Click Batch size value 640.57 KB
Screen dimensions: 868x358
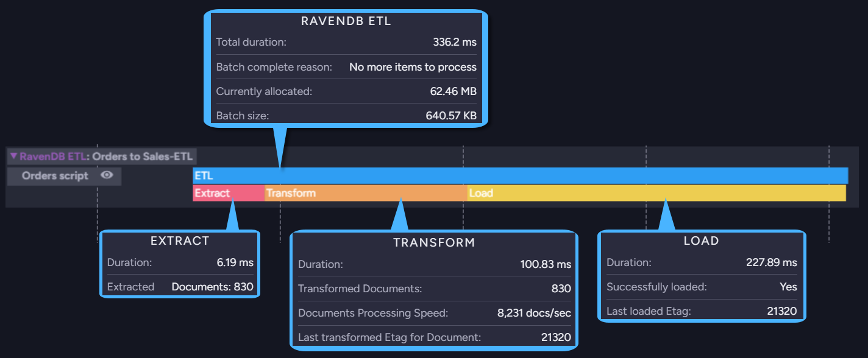click(451, 115)
